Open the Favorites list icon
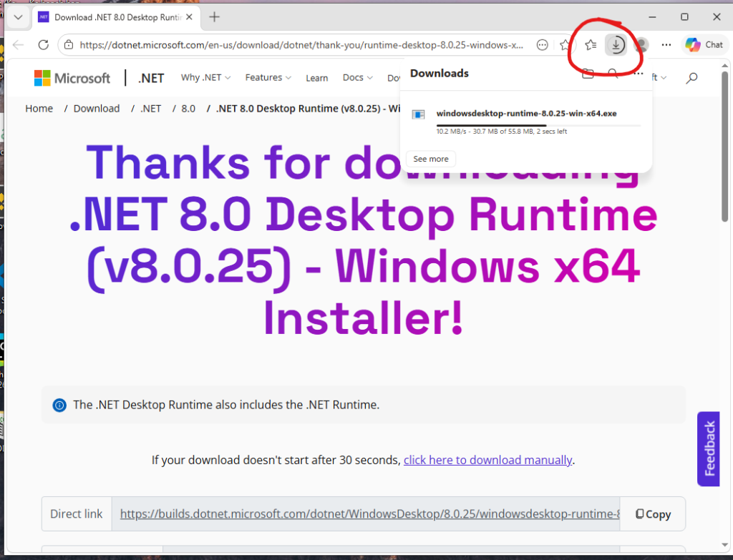This screenshot has height=560, width=733. 591,45
